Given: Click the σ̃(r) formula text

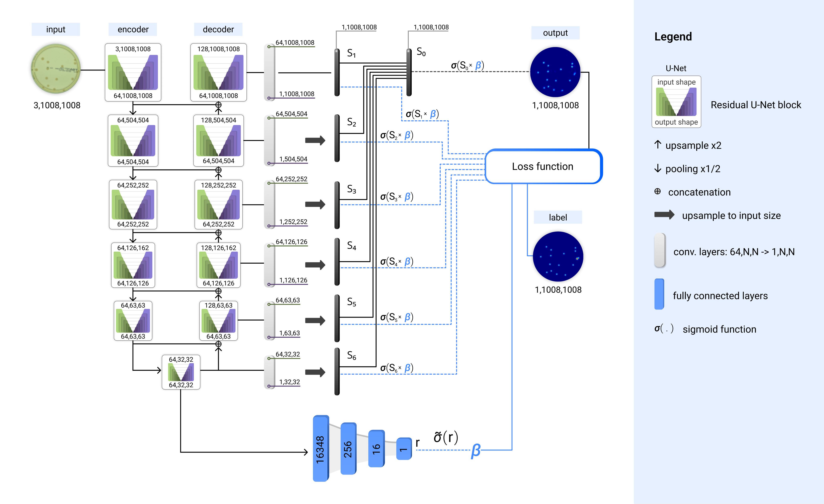Looking at the screenshot, I should pyautogui.click(x=446, y=437).
